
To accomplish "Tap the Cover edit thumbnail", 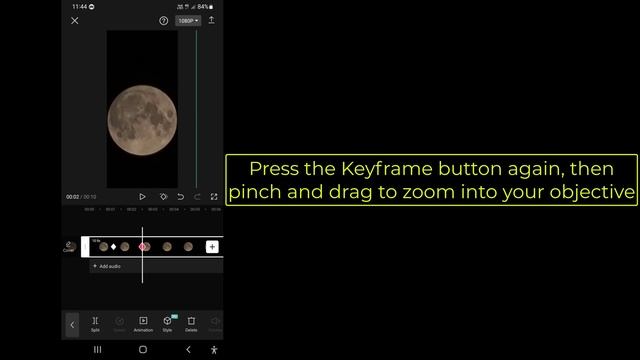I will pos(69,247).
